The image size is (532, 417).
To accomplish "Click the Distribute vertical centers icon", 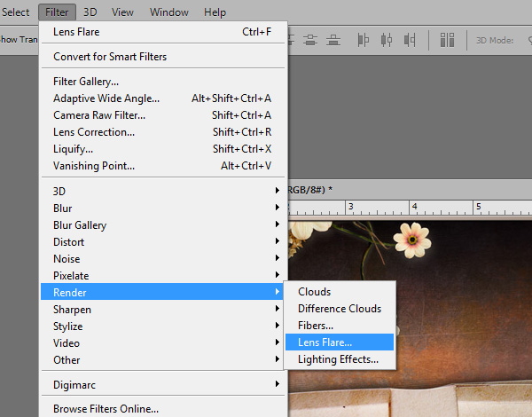I will click(310, 40).
